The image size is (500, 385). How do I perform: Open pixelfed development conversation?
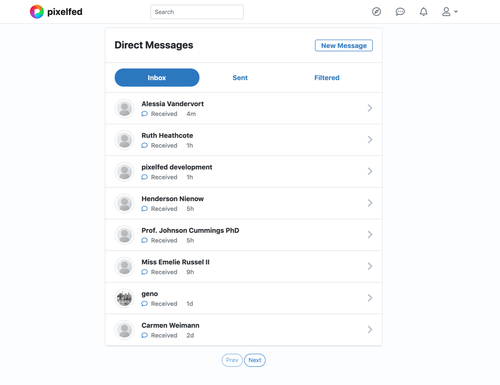244,172
